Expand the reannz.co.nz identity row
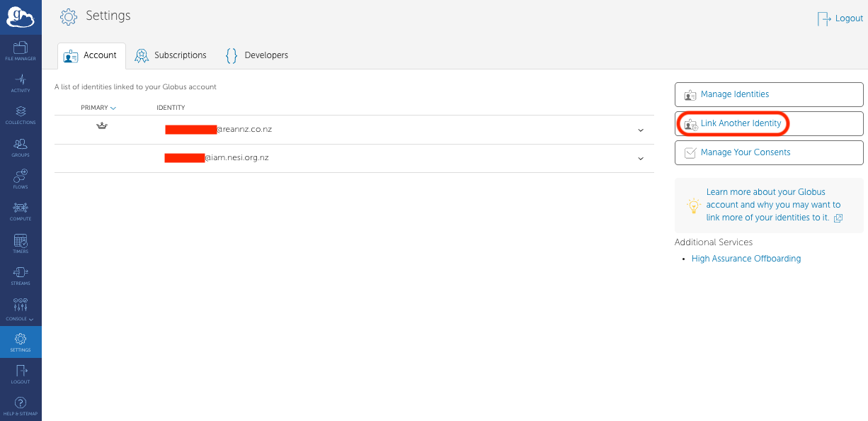 [640, 130]
